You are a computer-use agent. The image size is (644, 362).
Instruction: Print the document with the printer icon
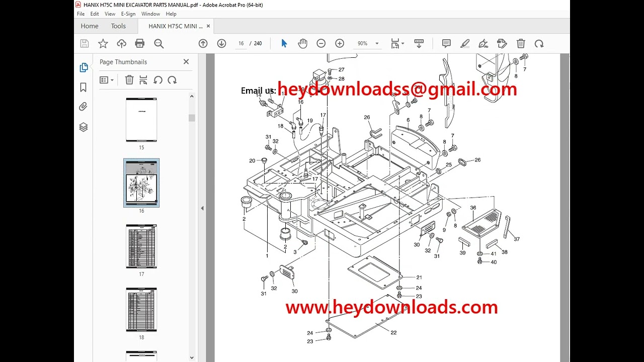click(140, 44)
